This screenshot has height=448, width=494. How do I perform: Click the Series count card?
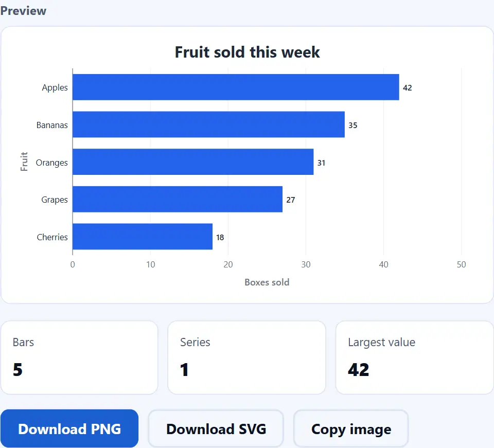246,357
